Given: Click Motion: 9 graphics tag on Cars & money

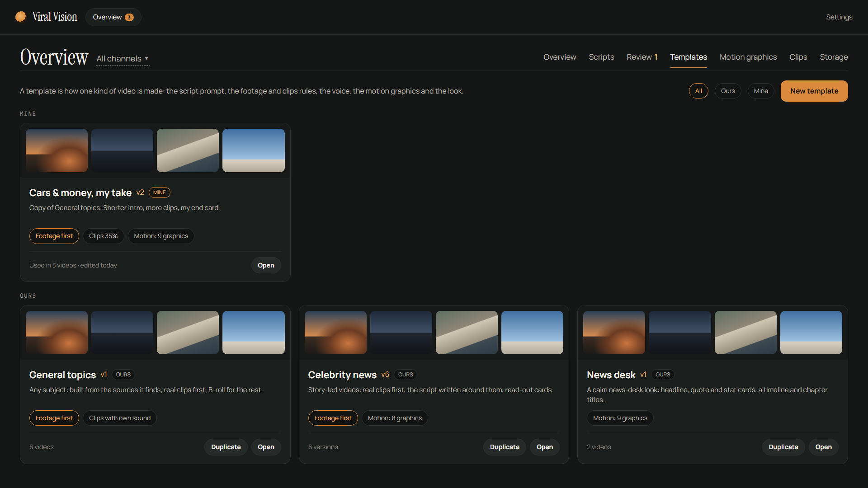Looking at the screenshot, I should click(161, 236).
